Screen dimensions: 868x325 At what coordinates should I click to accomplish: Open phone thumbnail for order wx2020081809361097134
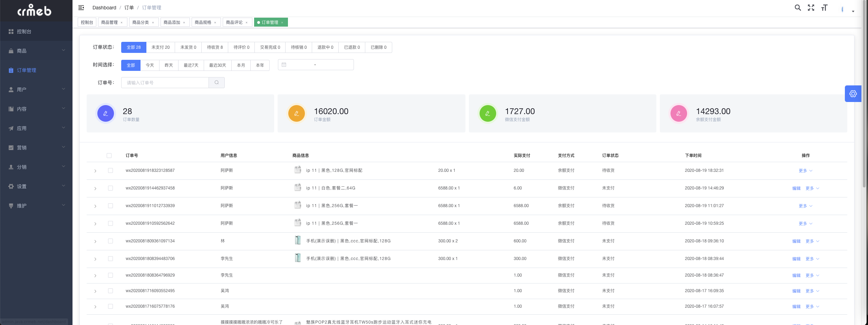(298, 240)
